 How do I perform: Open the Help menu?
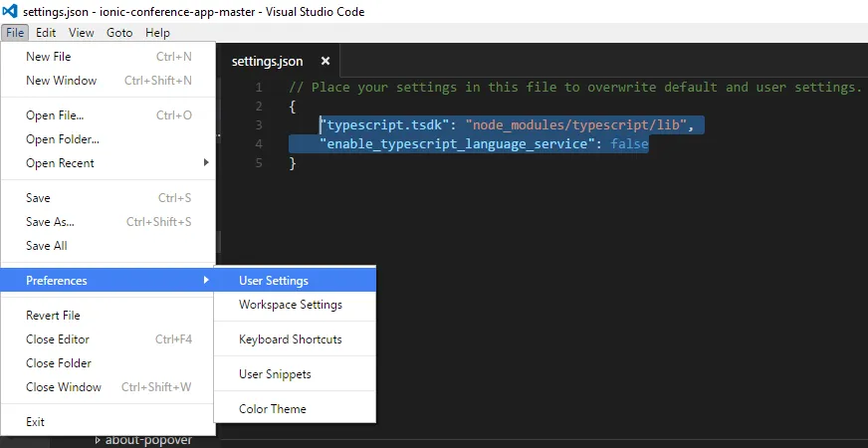point(157,33)
